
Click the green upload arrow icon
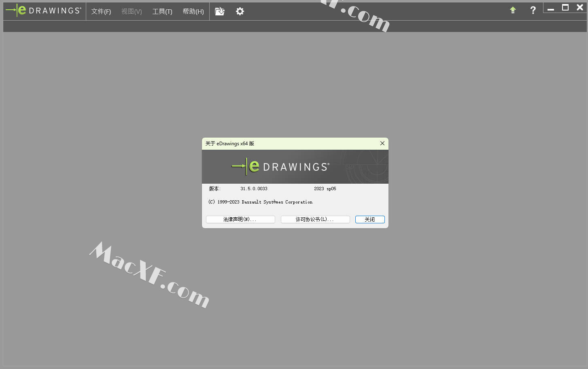[513, 10]
